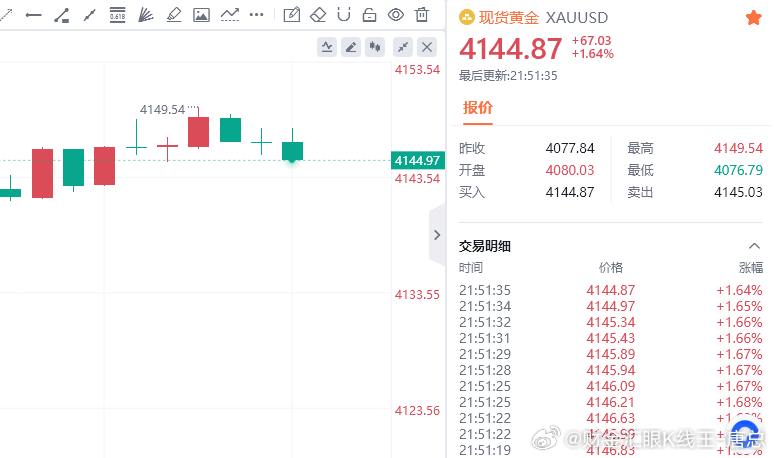Screen dimensions: 774x458
Task: Click the 4153.54 price axis label
Action: tap(417, 70)
